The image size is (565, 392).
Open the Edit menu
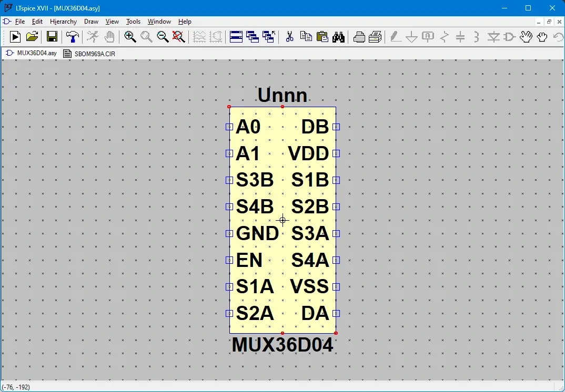[x=37, y=22]
